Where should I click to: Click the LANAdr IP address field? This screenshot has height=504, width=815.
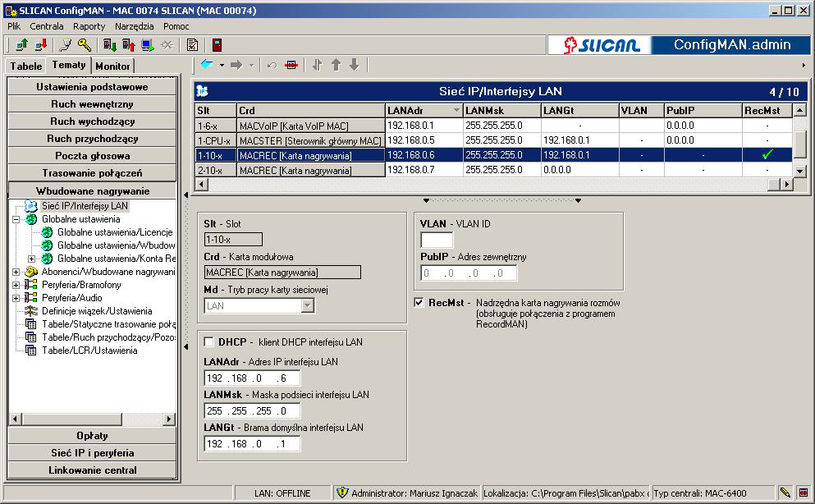click(252, 378)
